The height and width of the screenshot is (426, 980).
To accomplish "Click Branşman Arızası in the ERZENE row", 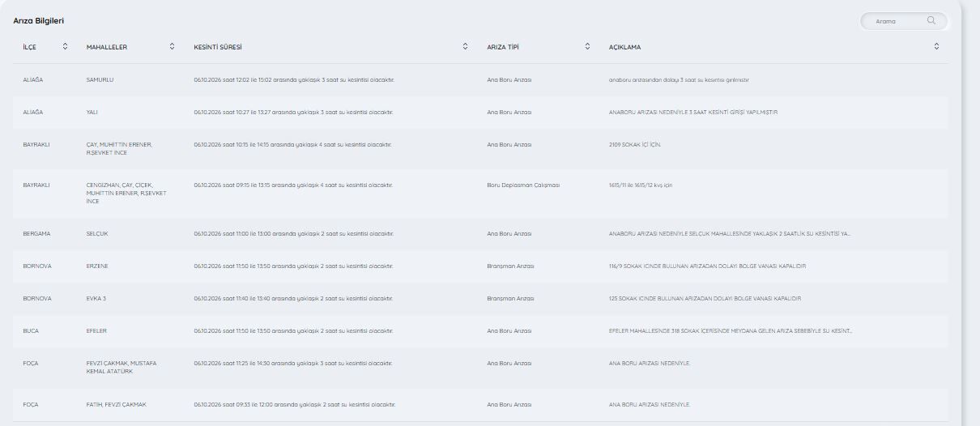I will pyautogui.click(x=510, y=266).
